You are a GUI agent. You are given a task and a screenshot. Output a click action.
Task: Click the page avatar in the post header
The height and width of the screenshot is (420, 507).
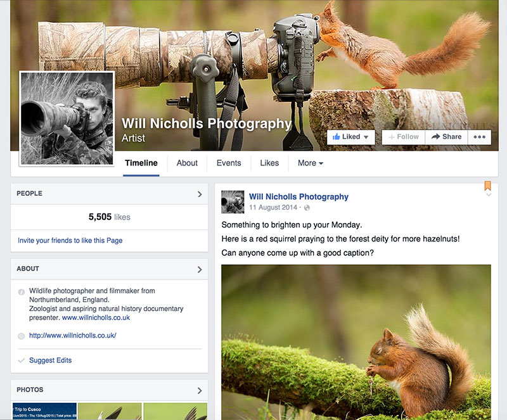click(232, 201)
